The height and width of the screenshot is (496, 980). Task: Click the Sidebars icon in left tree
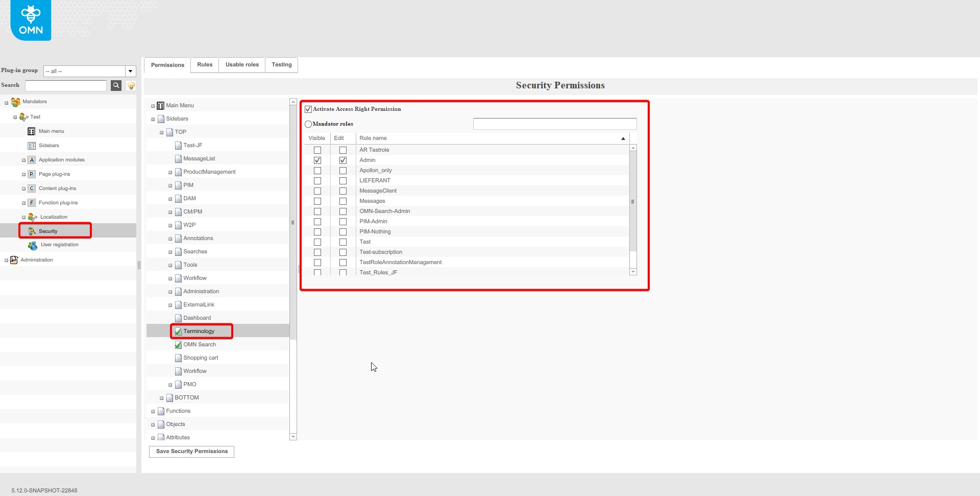point(32,146)
